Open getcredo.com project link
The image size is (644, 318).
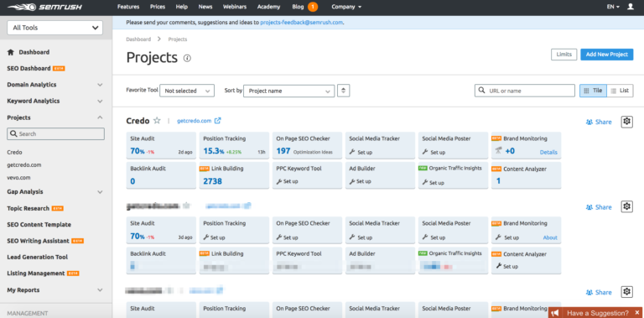point(195,121)
